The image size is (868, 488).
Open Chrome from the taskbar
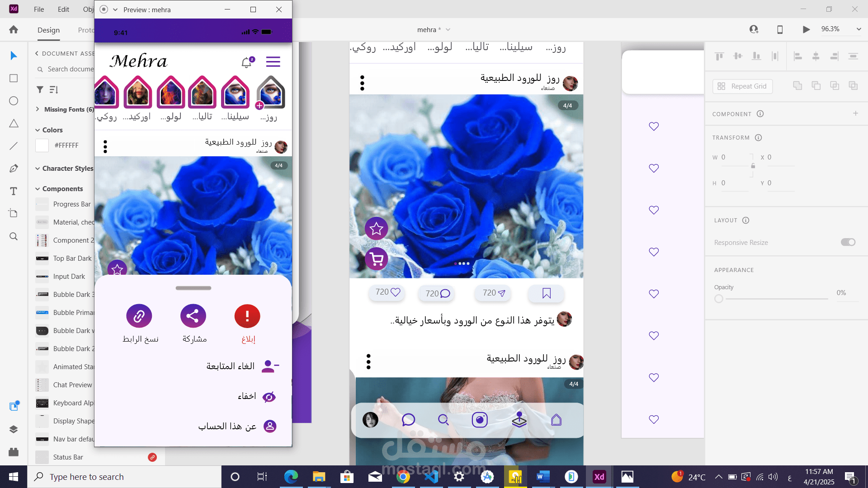pos(403,477)
